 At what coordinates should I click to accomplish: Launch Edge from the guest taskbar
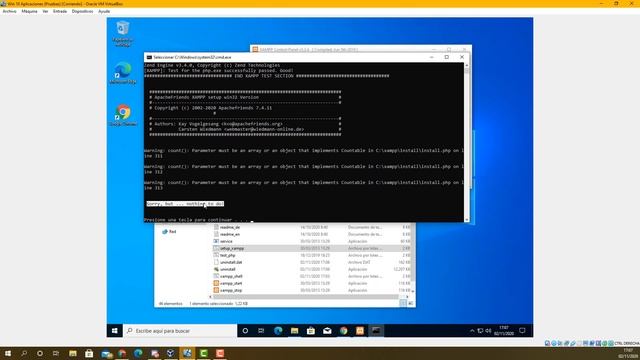pos(278,331)
